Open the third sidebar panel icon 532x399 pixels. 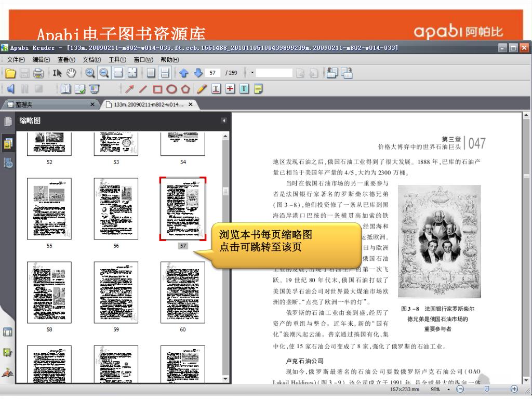[x=8, y=163]
